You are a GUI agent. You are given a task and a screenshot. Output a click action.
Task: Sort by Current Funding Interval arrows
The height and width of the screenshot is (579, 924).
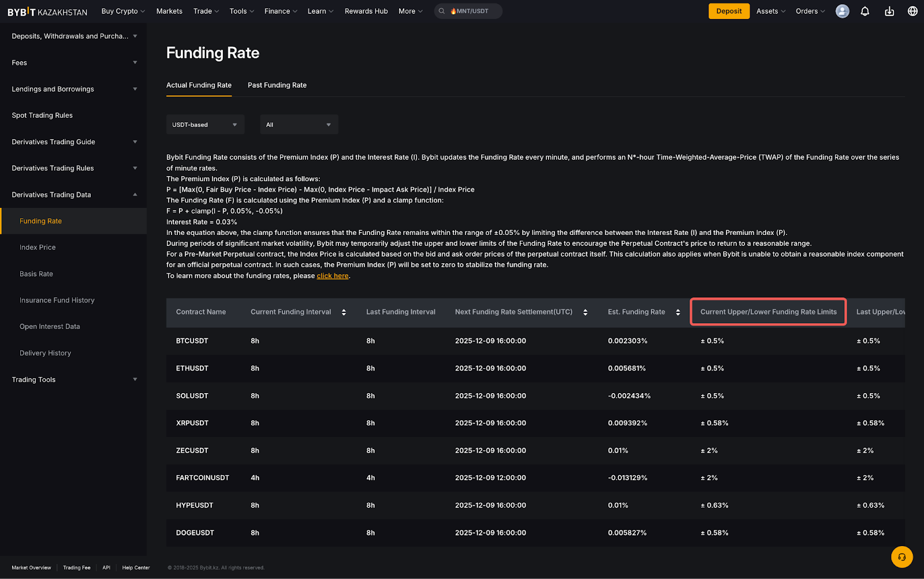(x=344, y=312)
